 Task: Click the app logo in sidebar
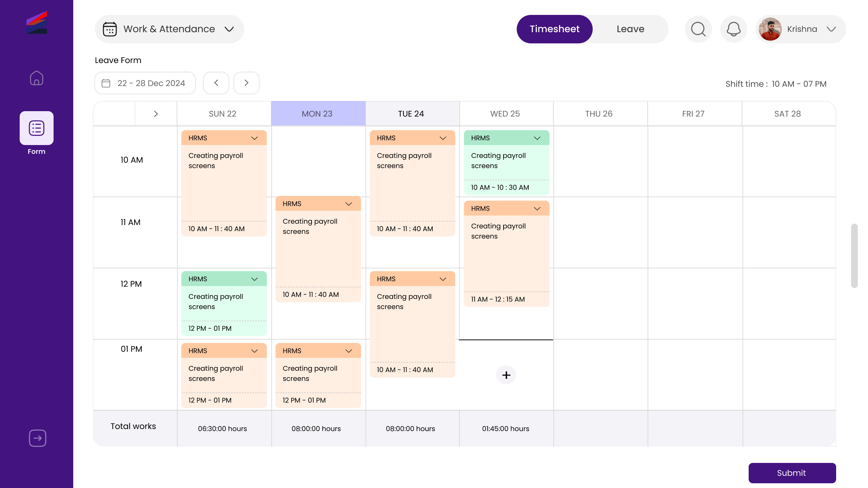click(37, 23)
